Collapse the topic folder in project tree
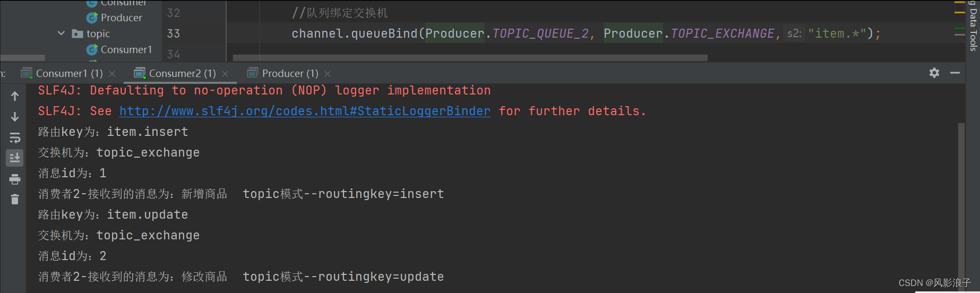 (x=61, y=33)
